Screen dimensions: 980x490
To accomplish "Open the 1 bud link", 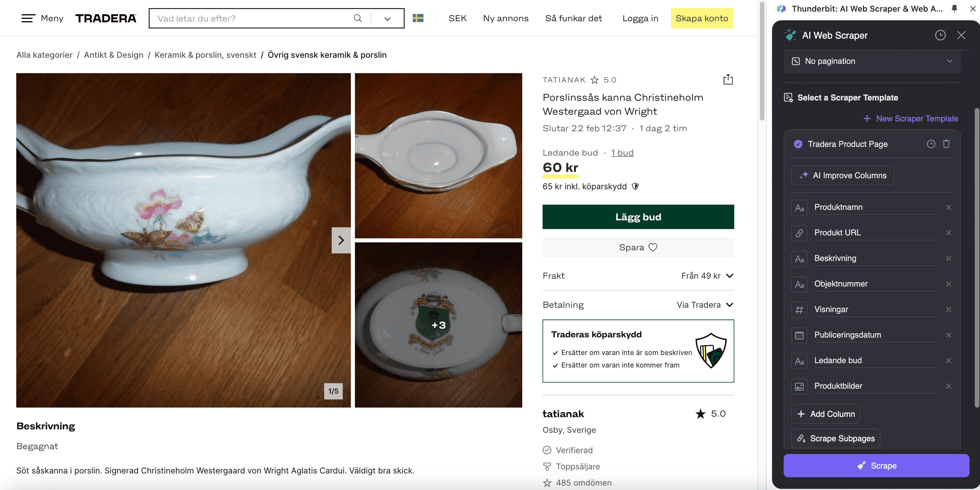I will [622, 153].
